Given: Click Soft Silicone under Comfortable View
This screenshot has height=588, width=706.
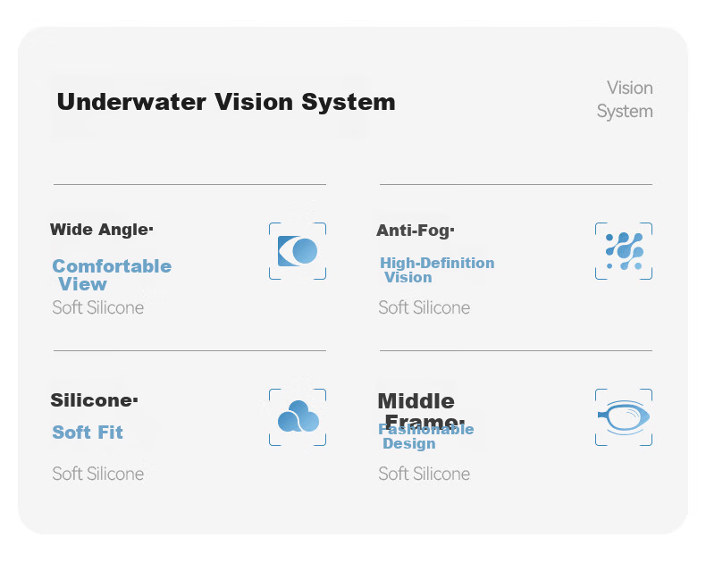Looking at the screenshot, I should (x=98, y=307).
